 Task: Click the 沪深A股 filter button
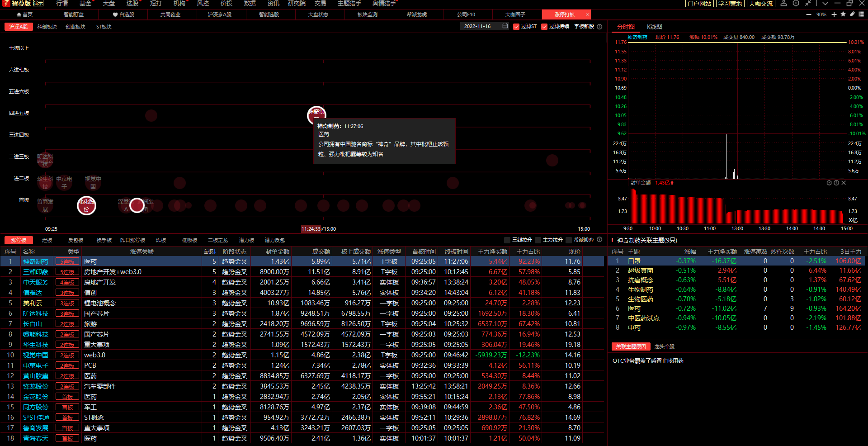click(x=19, y=27)
